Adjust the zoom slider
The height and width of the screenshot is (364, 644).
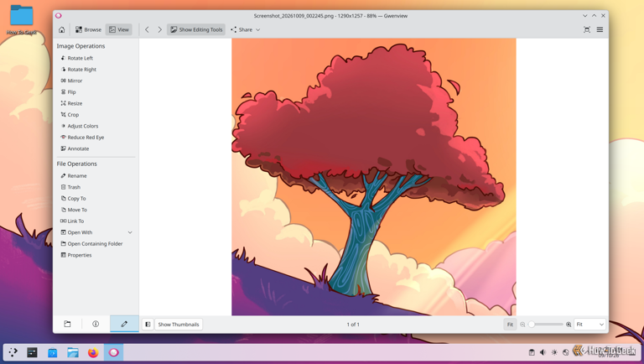pyautogui.click(x=545, y=325)
